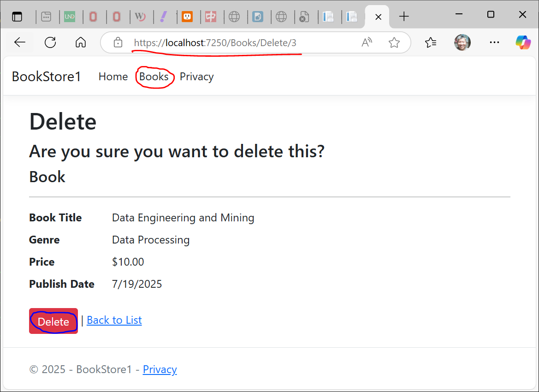Open a new tab with plus button
The width and height of the screenshot is (539, 392).
point(404,16)
